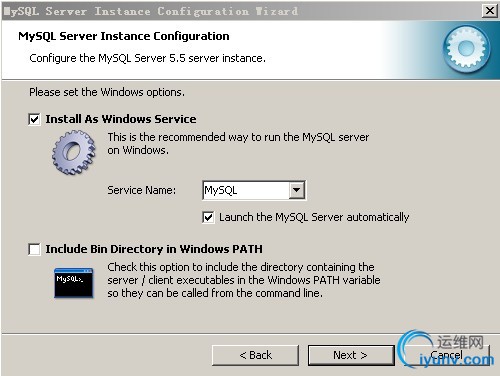Cancel the configuration wizard
The width and height of the screenshot is (500, 376).
coord(447,355)
